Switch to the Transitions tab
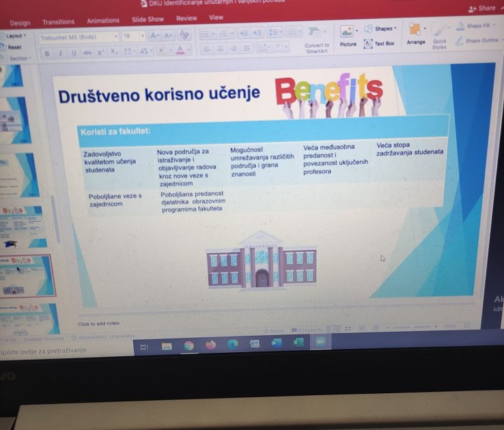The height and width of the screenshot is (430, 504). pos(58,22)
